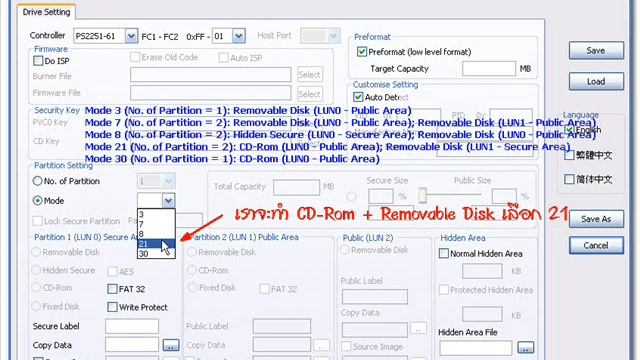Select Partition 1 Removable Disk radio

[36, 252]
